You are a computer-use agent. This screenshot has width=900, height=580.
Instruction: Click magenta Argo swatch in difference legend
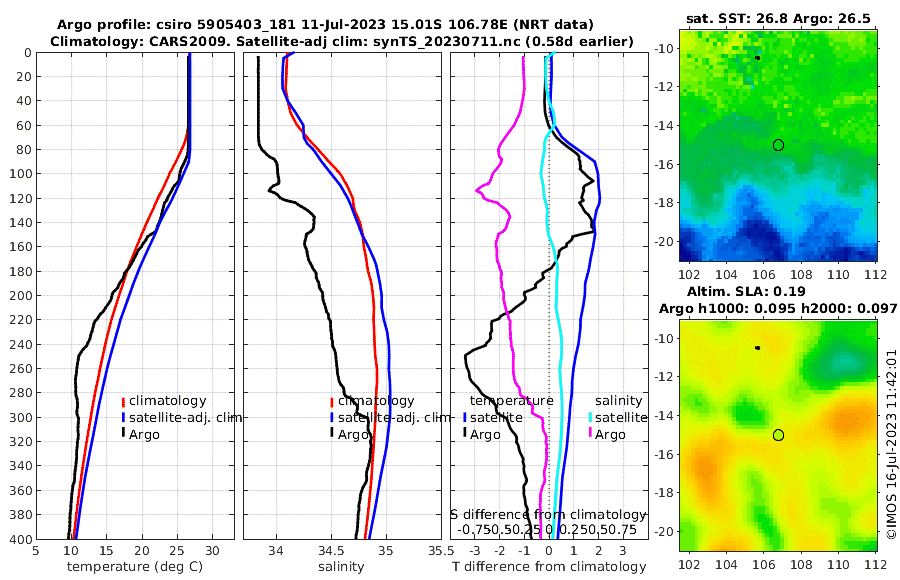589,432
